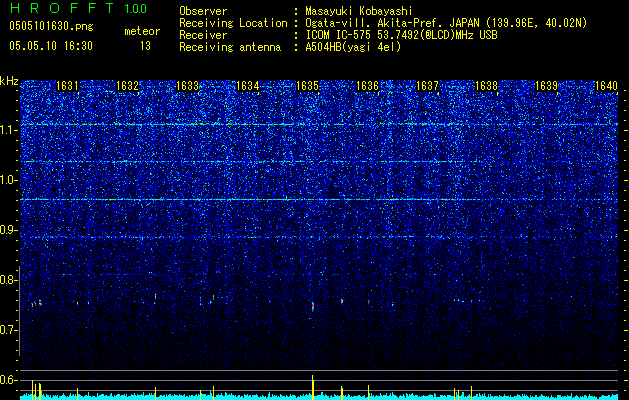Click the 1637 time marker

tap(427, 85)
